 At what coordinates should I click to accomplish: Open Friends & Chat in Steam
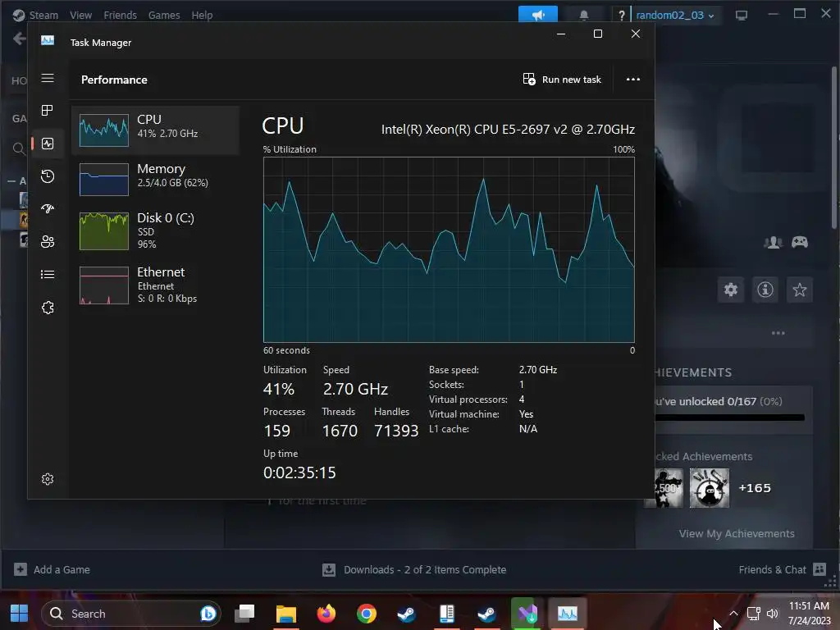coord(782,569)
